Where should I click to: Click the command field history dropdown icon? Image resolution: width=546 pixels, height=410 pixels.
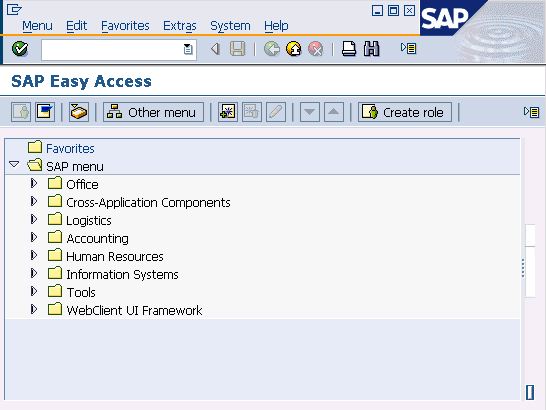[188, 49]
